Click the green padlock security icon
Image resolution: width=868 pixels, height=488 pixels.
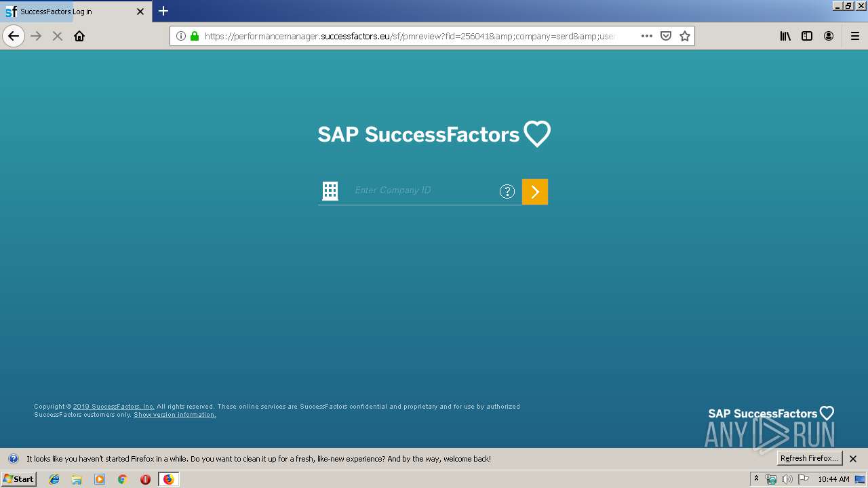point(195,36)
